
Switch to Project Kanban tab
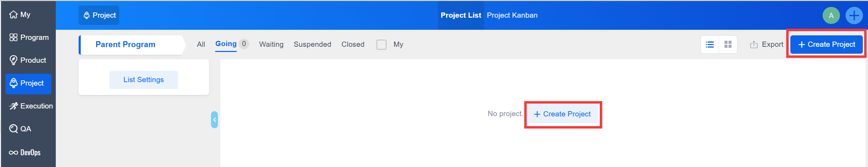[512, 15]
